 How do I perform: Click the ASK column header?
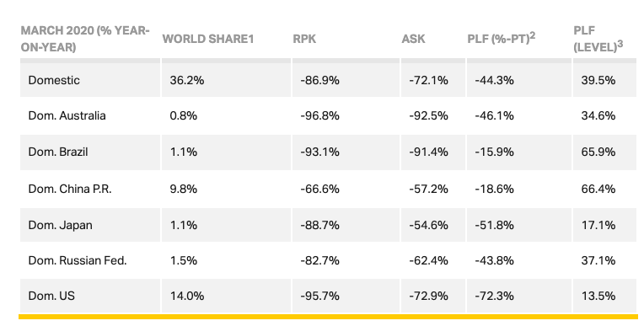[413, 39]
